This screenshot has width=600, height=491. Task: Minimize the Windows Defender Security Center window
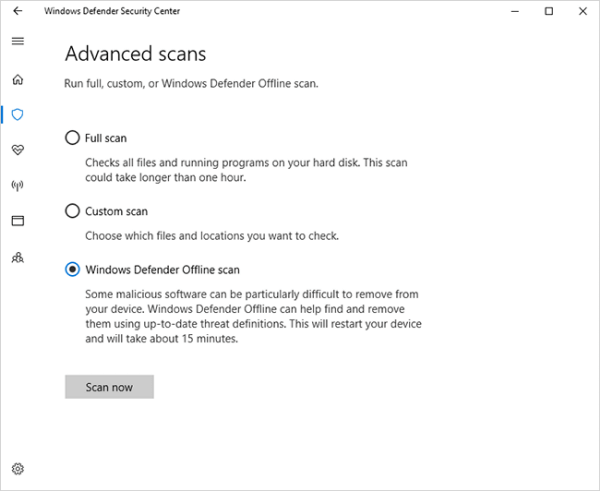[515, 11]
